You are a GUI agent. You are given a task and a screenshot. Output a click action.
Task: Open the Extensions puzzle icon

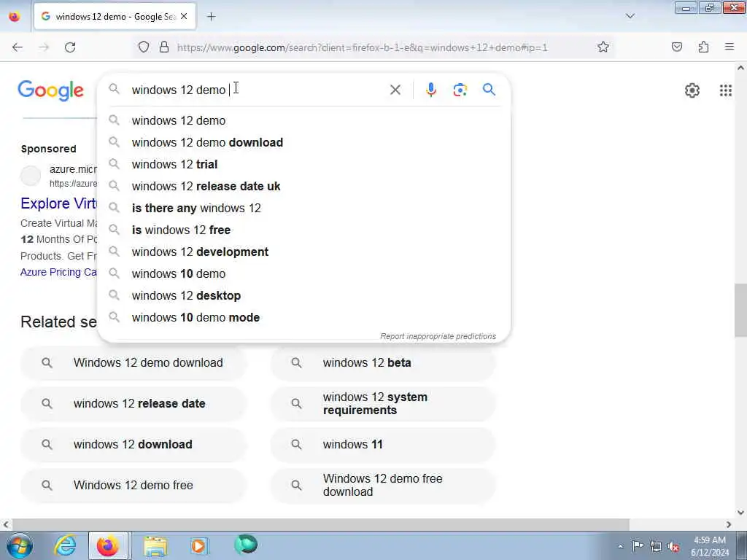pyautogui.click(x=703, y=47)
